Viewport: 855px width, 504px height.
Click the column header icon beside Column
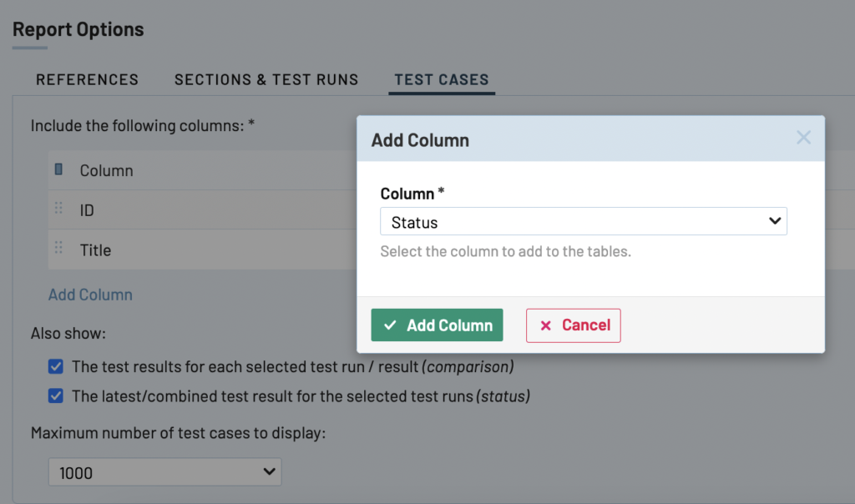pyautogui.click(x=58, y=169)
